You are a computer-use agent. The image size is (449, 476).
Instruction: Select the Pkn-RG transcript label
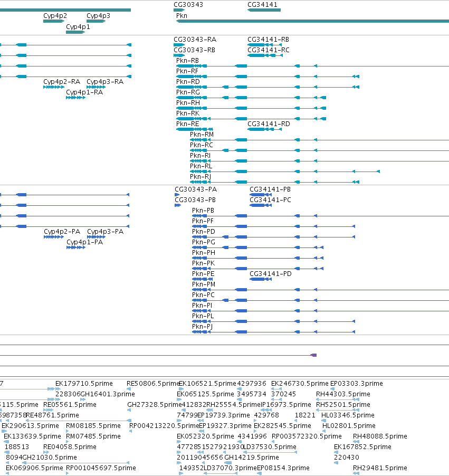[188, 92]
